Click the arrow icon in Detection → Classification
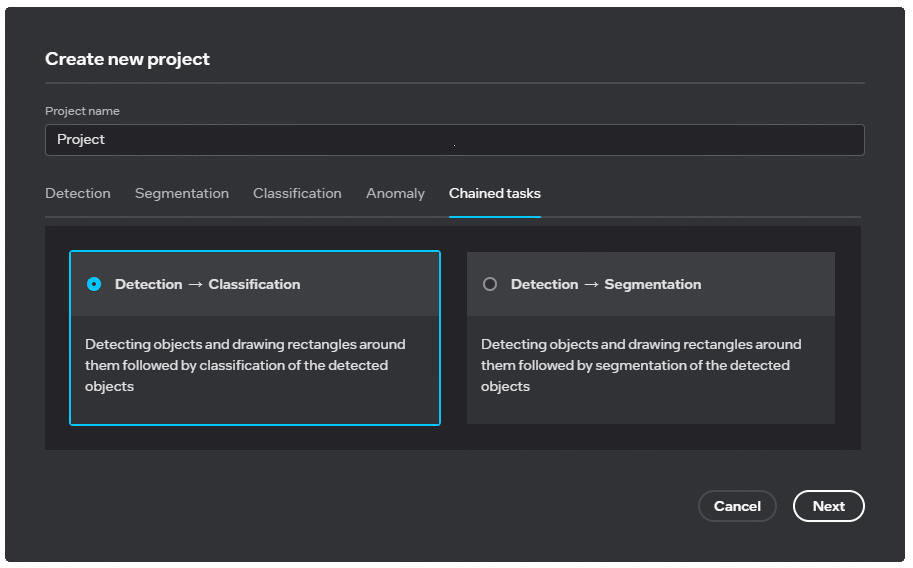This screenshot has height=568, width=913. point(195,285)
